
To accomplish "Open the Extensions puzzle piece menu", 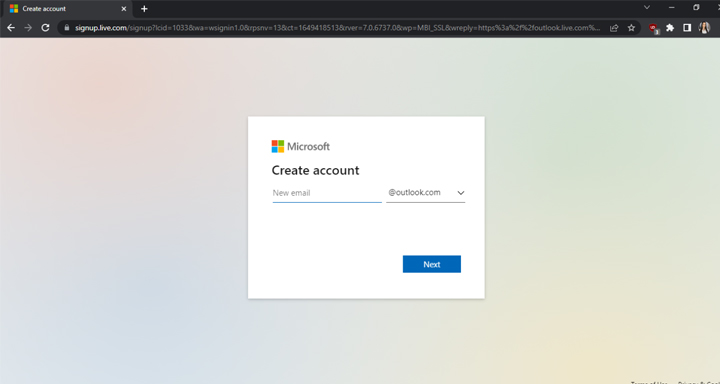I will (670, 28).
